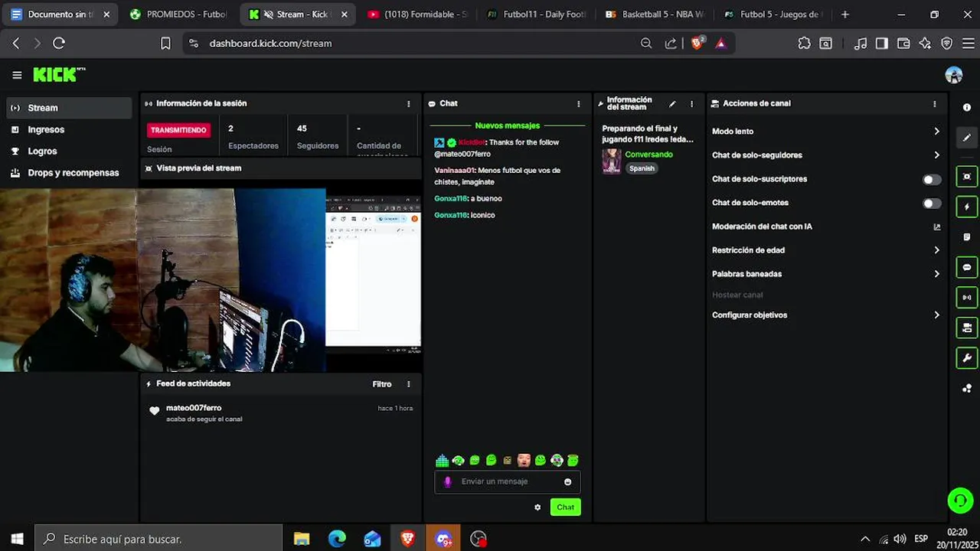Enable Chat de solo-emotes toggle
980x551 pixels.
932,203
